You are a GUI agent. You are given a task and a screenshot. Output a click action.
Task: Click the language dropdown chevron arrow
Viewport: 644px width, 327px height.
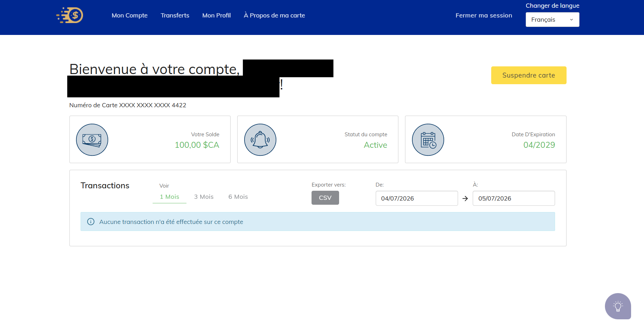(571, 20)
